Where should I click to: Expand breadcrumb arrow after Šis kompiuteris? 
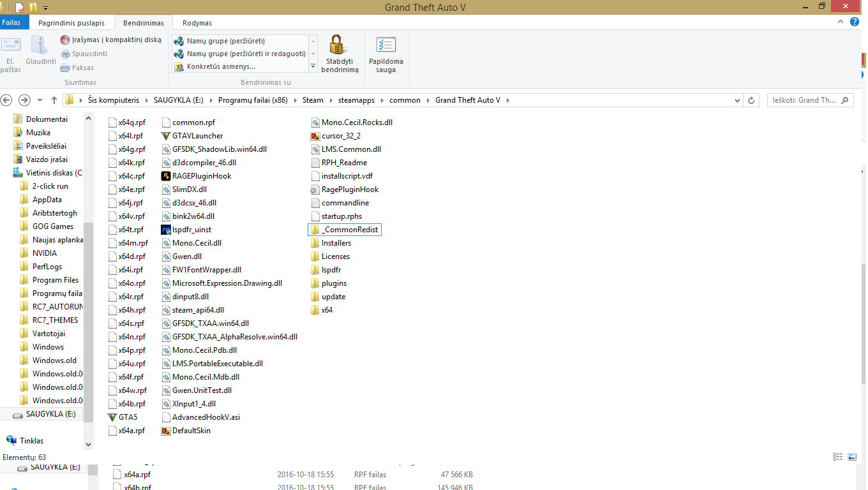coord(146,100)
